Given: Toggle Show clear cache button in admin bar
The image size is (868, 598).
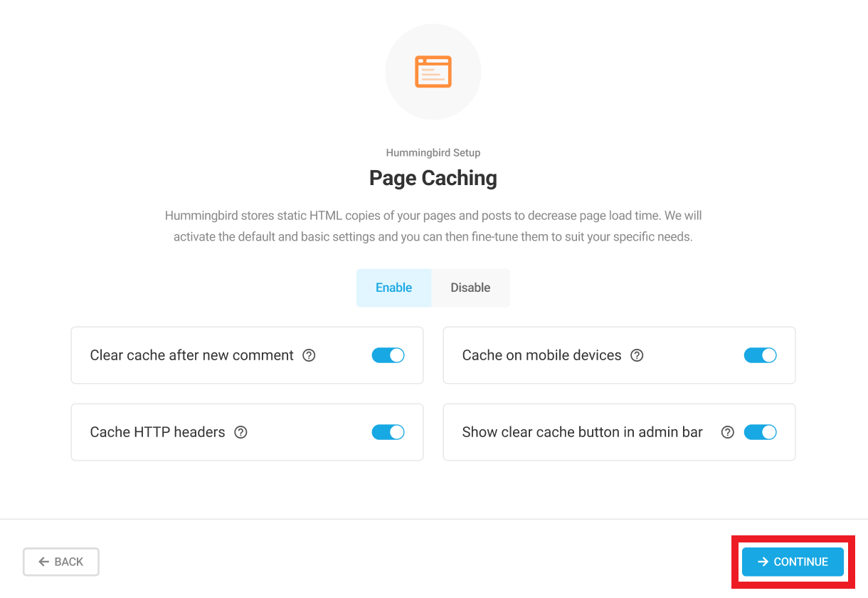Looking at the screenshot, I should point(760,431).
